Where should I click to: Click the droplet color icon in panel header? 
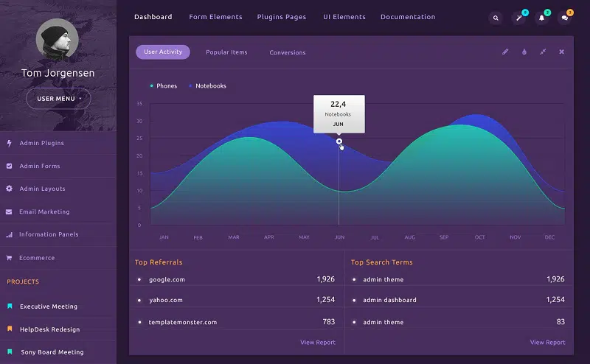[524, 52]
